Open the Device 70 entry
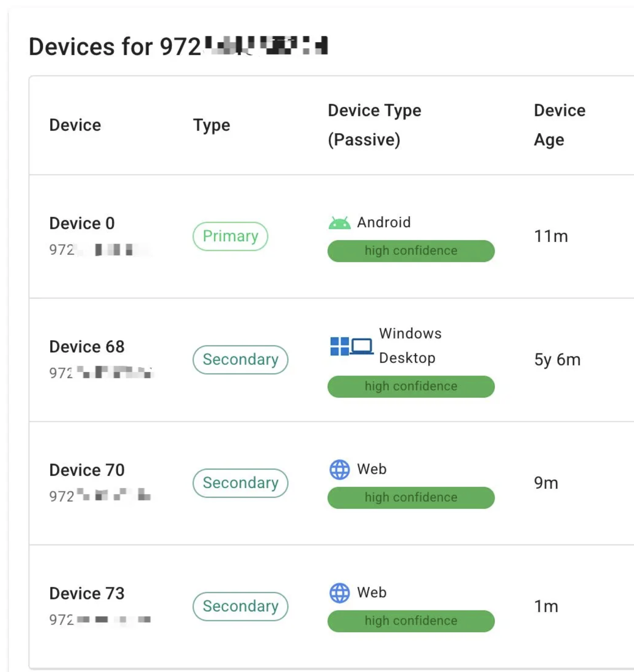This screenshot has height=672, width=634. (87, 470)
